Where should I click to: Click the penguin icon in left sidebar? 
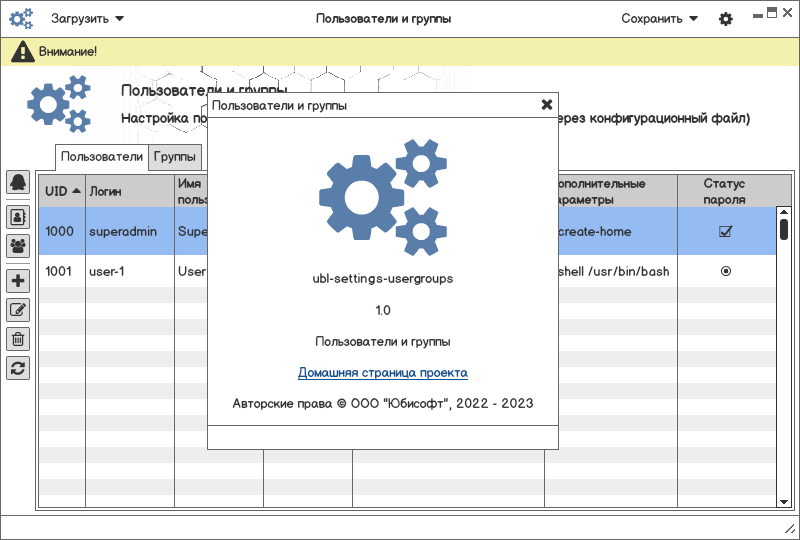tap(18, 182)
